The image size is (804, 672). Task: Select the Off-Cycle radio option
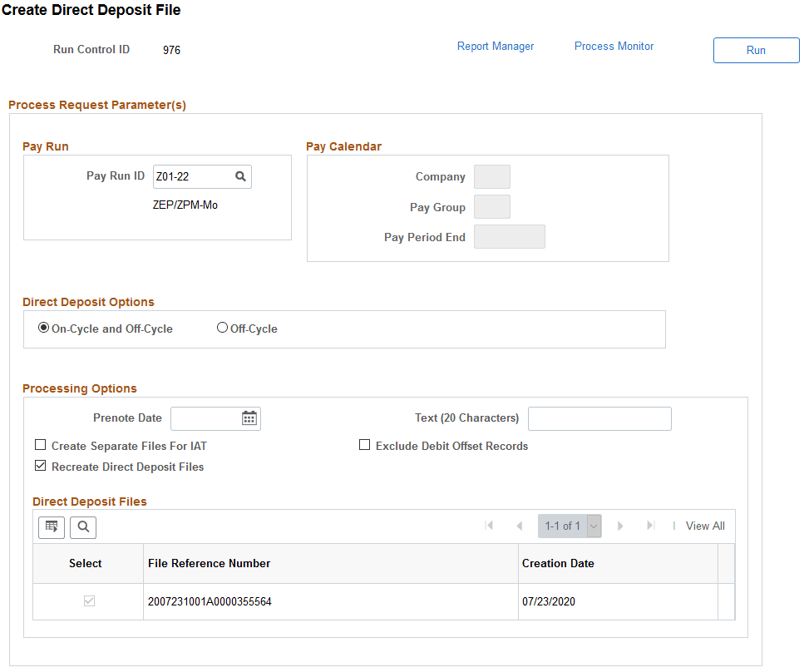tap(222, 328)
